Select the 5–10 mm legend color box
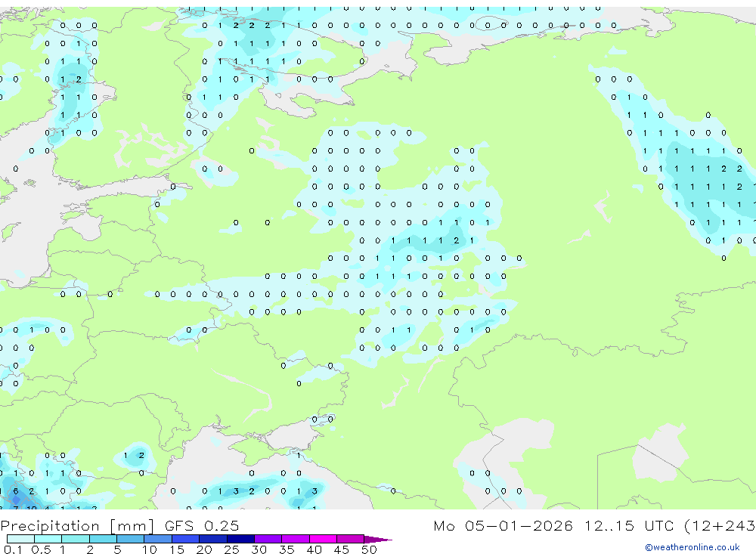Screen dimensions: 756x554 pos(131,539)
